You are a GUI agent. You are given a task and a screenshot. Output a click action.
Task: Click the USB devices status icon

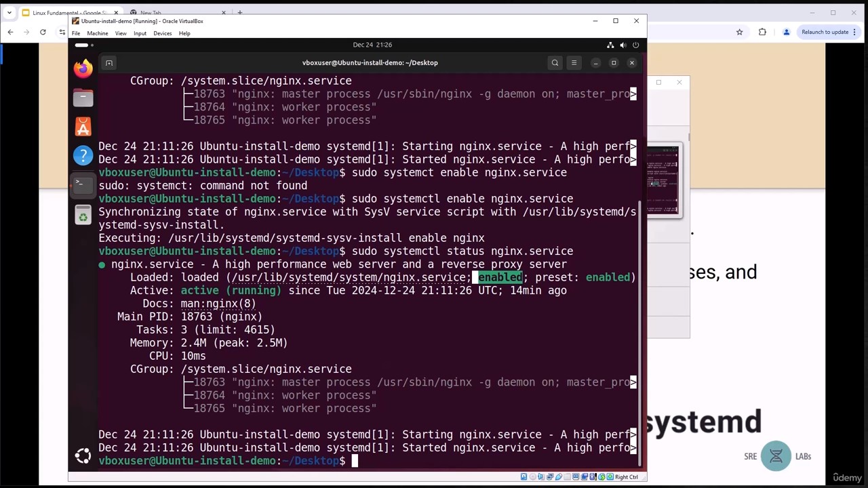tap(559, 477)
